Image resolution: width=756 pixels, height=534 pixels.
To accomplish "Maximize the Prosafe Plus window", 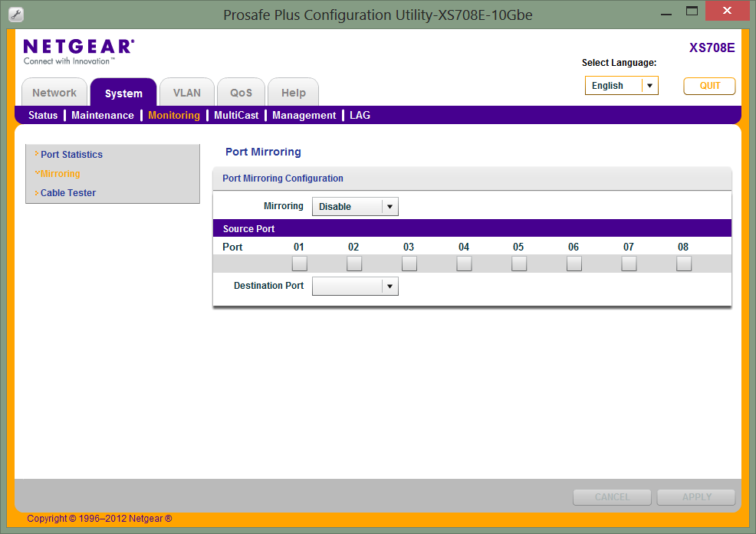I will [692, 11].
